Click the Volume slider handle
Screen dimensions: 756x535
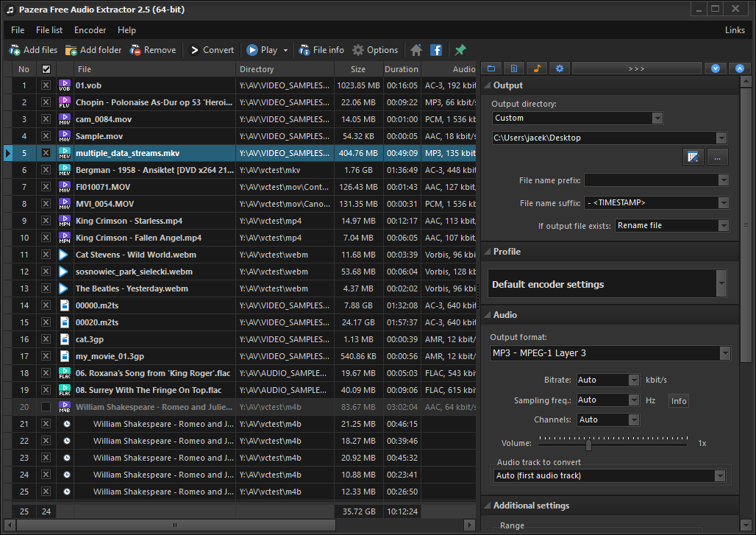coord(588,444)
